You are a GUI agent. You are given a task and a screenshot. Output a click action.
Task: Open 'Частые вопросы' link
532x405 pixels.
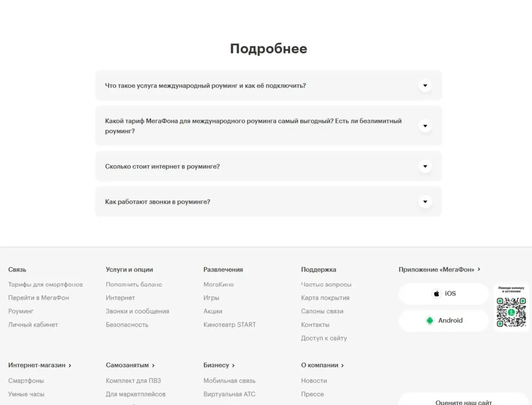[x=326, y=285]
